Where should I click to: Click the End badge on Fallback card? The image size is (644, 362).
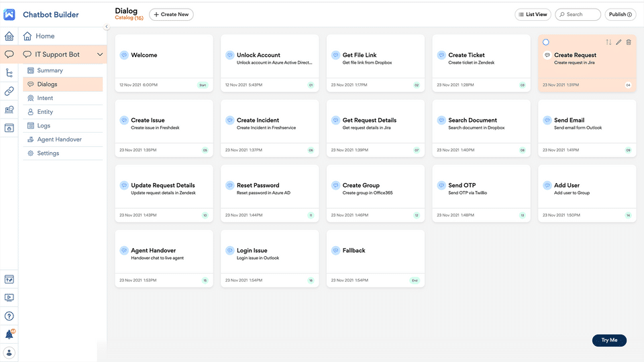[415, 280]
